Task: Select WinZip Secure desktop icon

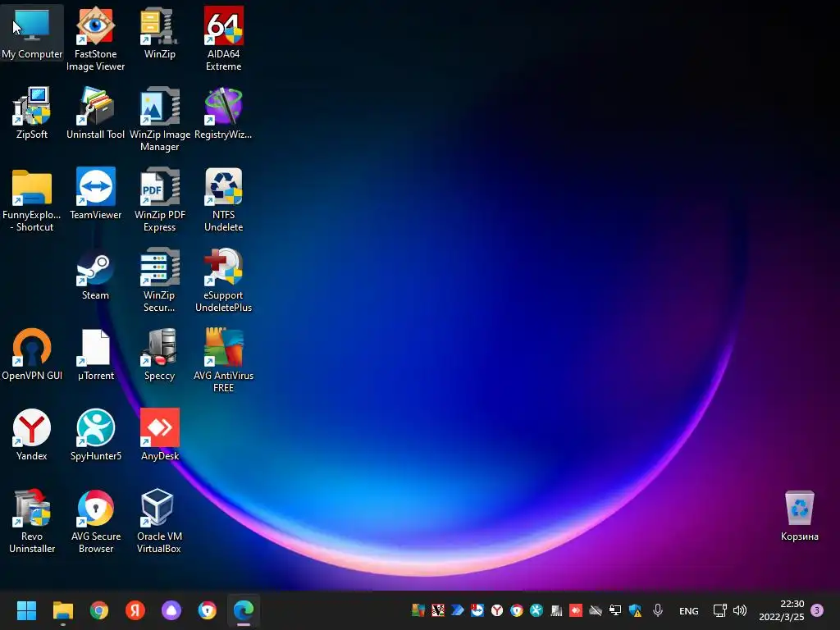Action: (160, 280)
